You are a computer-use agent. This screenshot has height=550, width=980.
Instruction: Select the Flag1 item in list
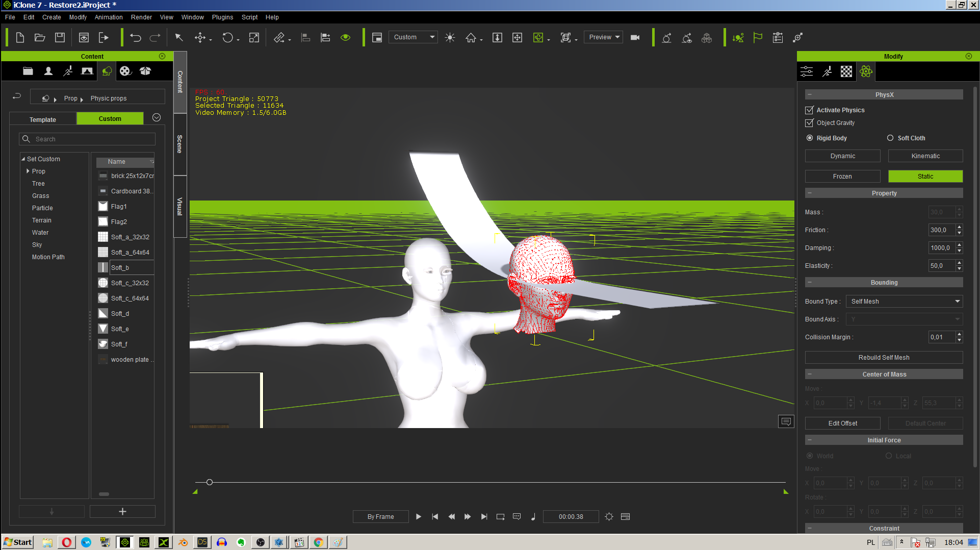(x=125, y=206)
